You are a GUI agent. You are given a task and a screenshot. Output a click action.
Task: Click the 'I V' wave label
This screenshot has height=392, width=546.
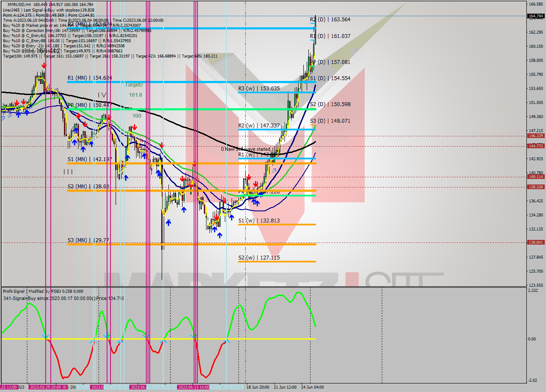(102, 95)
